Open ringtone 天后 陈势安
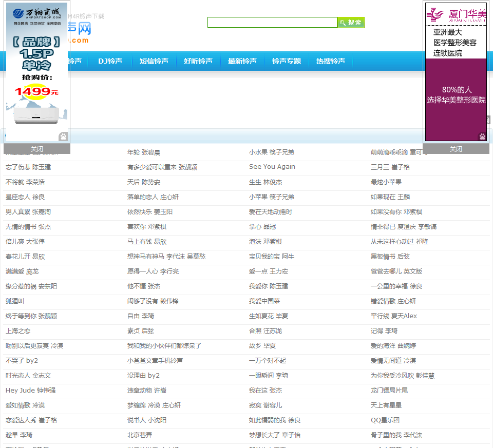The height and width of the screenshot is (448, 493). pyautogui.click(x=144, y=182)
